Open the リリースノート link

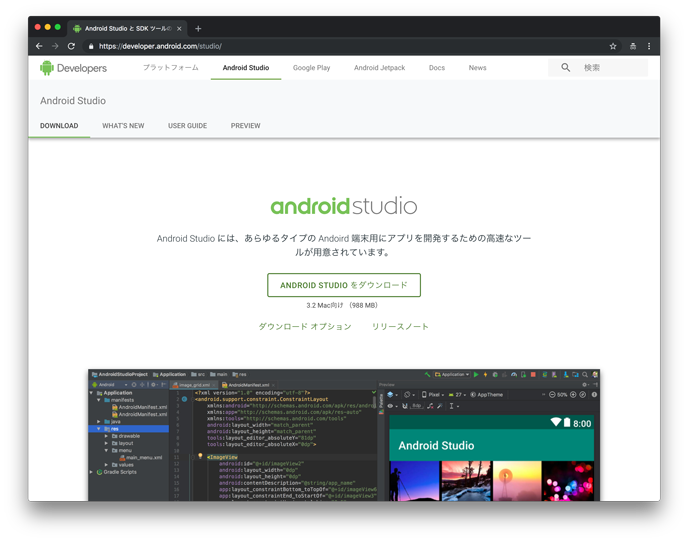pos(400,326)
